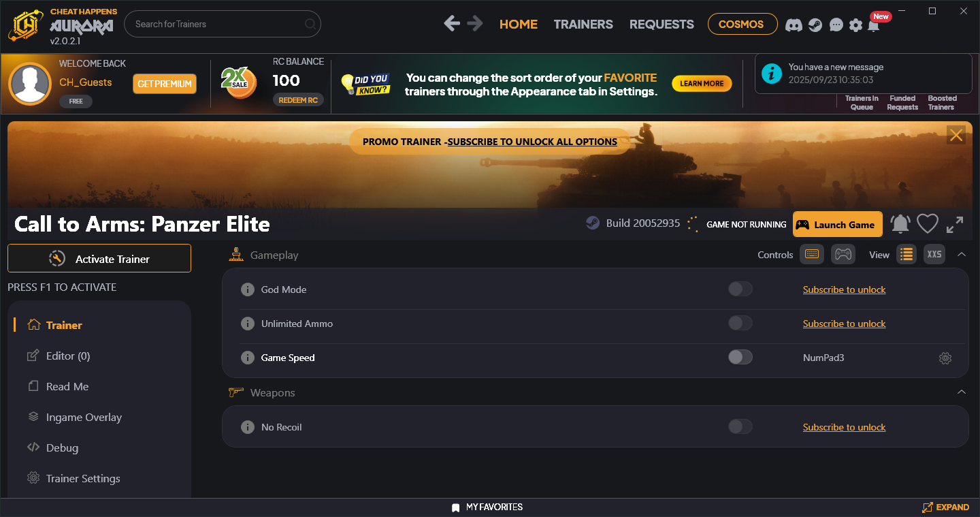The width and height of the screenshot is (980, 517).
Task: Toggle the God Mode switch
Action: (x=740, y=289)
